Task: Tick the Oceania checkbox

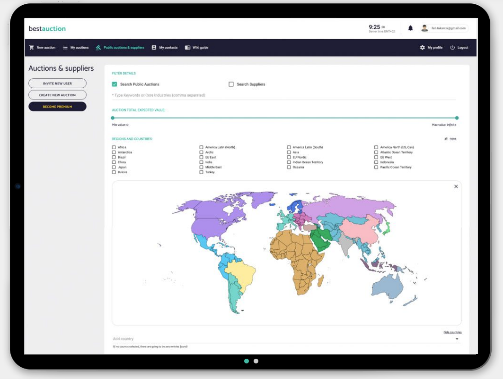Action: [289, 167]
